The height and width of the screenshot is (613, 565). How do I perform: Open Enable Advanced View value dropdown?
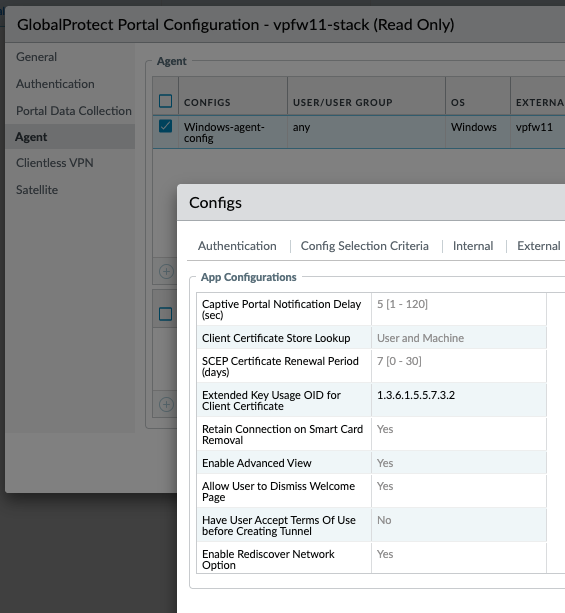pyautogui.click(x=459, y=463)
